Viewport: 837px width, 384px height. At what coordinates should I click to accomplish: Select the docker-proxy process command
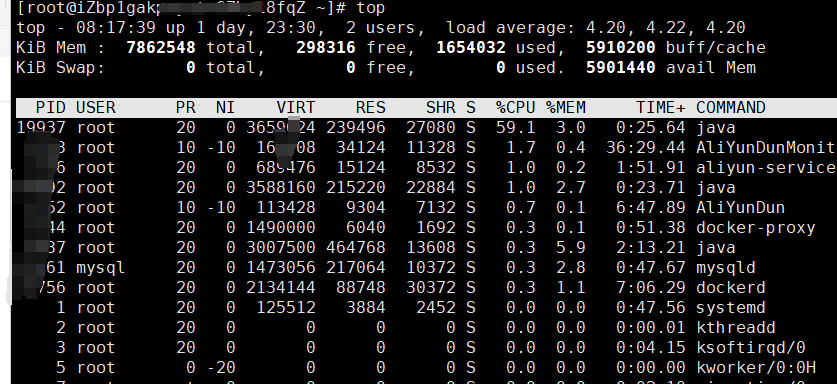tap(755, 228)
